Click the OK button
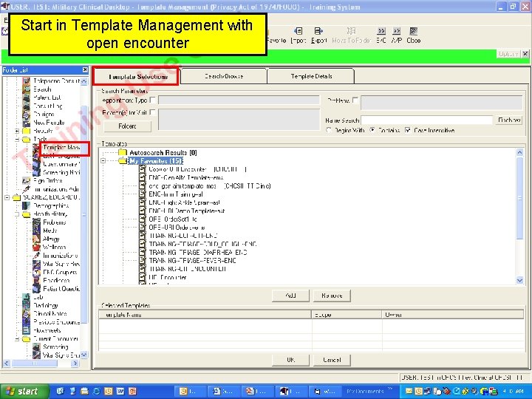The width and height of the screenshot is (532, 399). click(290, 360)
